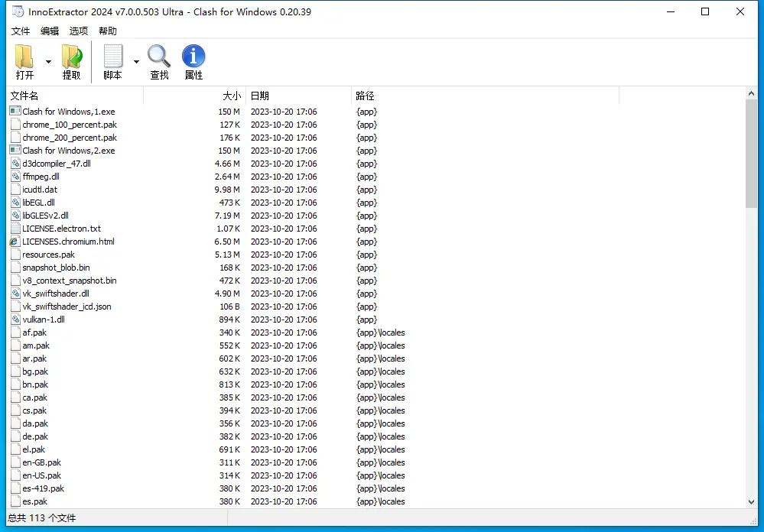Select the el.pak file name
The image size is (764, 532).
click(34, 449)
